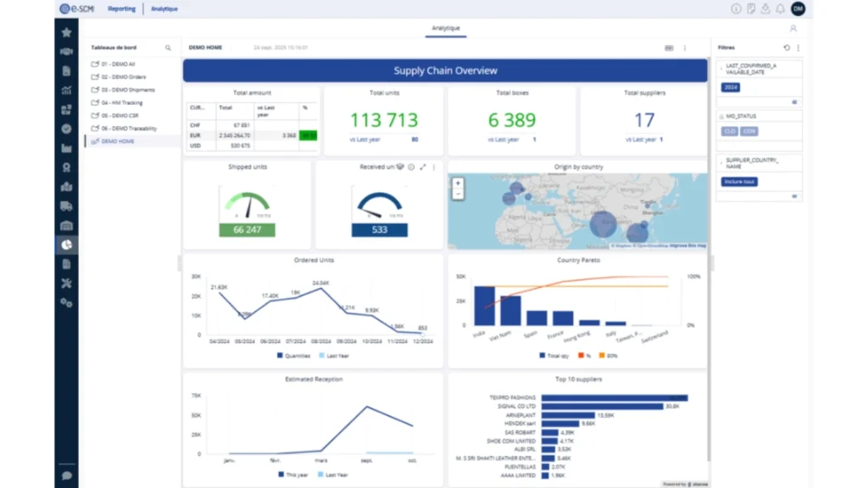Click the e-SCM logo
The height and width of the screenshot is (488, 868).
point(77,8)
